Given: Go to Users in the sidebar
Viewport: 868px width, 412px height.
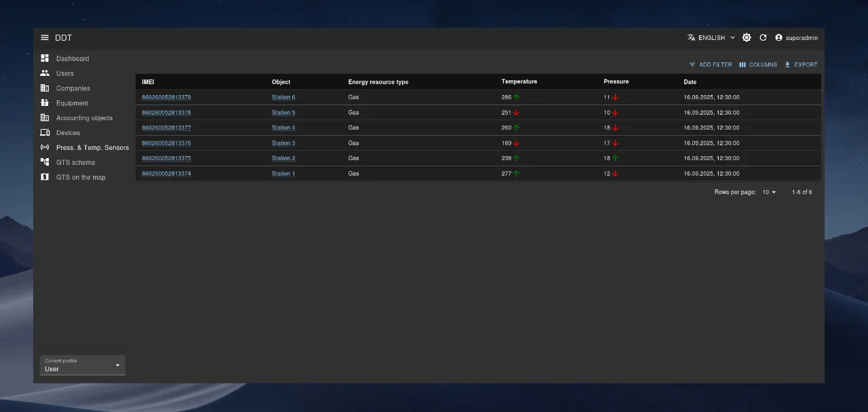Looking at the screenshot, I should (65, 73).
